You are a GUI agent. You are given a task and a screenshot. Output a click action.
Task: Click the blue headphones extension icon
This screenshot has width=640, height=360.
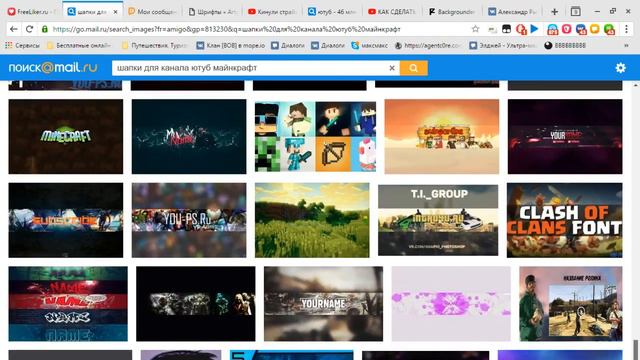pos(553,29)
